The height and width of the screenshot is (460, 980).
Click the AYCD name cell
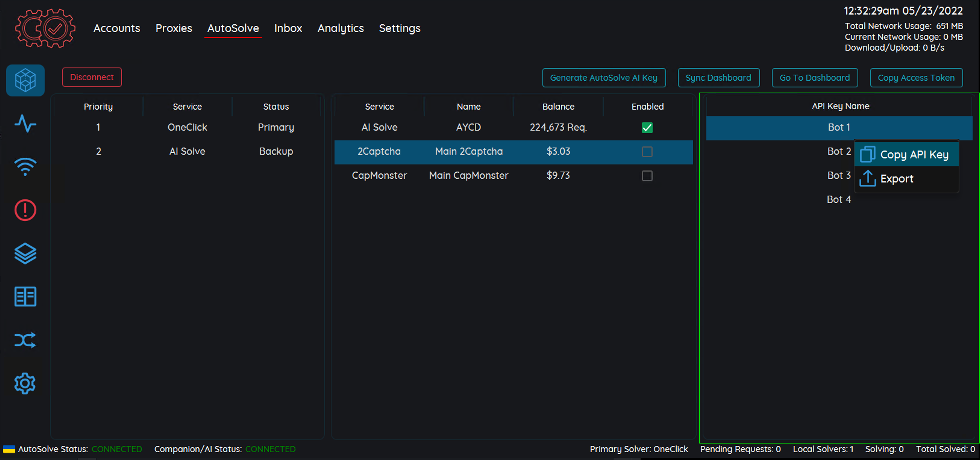469,127
